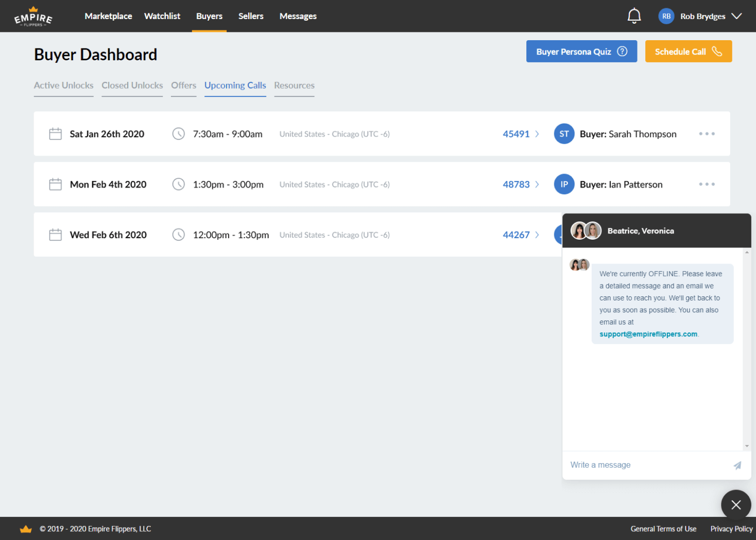Click the footer crown icon
756x540 pixels.
pos(26,529)
